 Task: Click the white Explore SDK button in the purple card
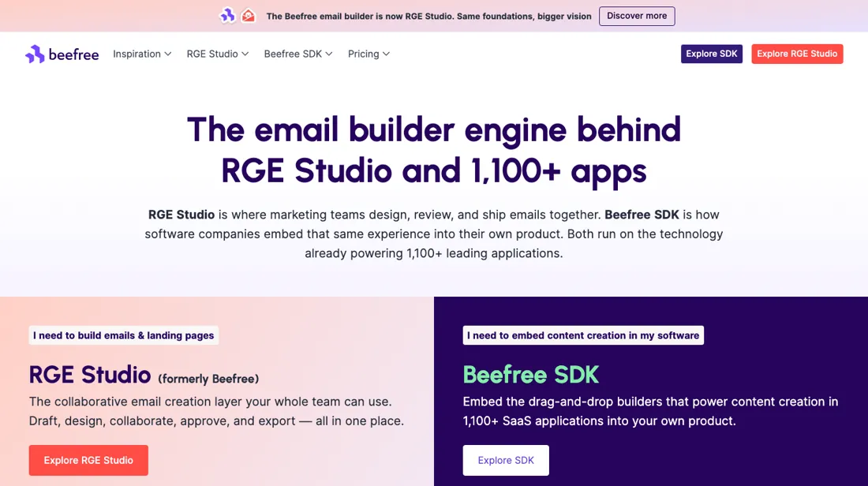(506, 460)
